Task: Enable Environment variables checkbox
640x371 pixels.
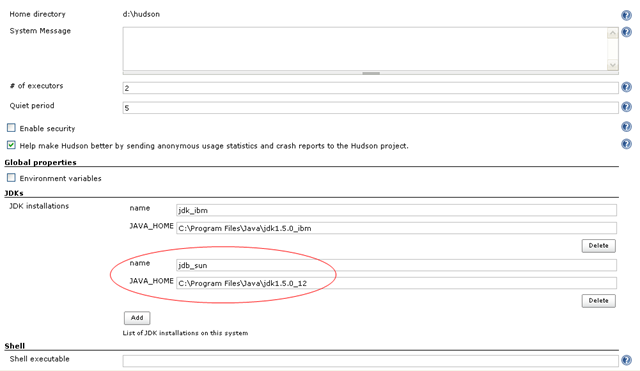Action: pos(11,178)
